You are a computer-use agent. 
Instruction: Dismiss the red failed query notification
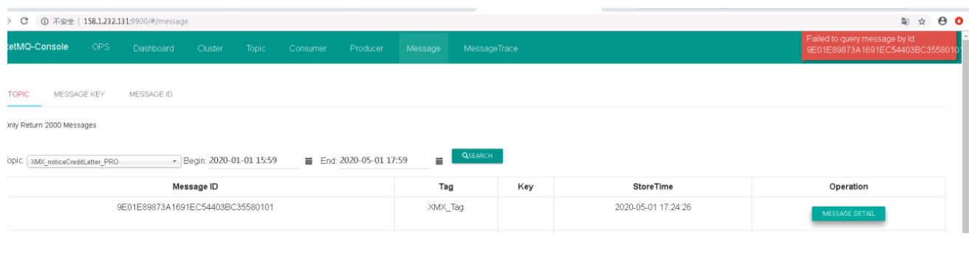pos(879,45)
